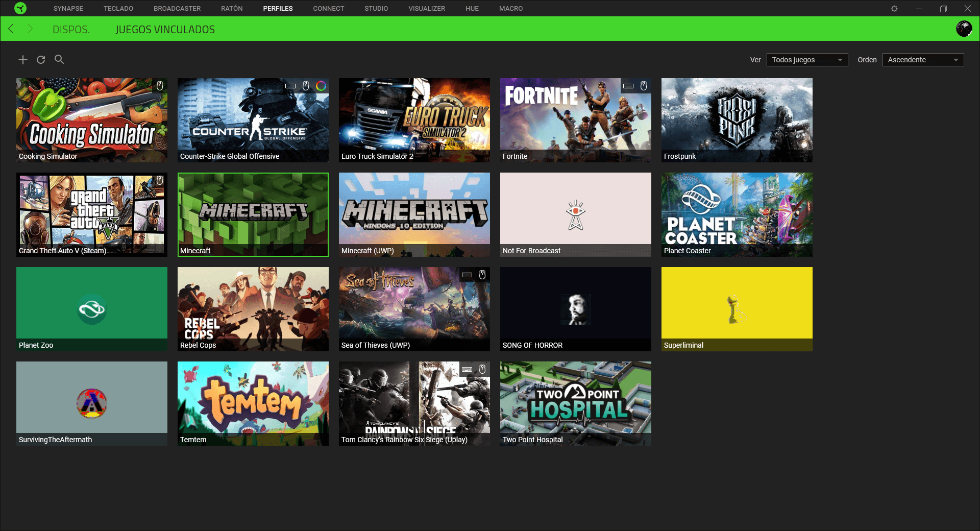Open Rebel Cops game tile
980x531 pixels.
click(253, 309)
